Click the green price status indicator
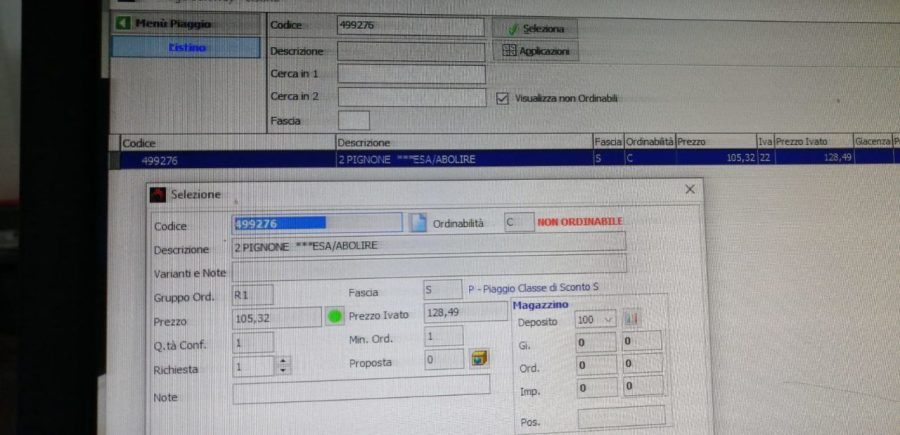The height and width of the screenshot is (435, 900). tap(334, 317)
